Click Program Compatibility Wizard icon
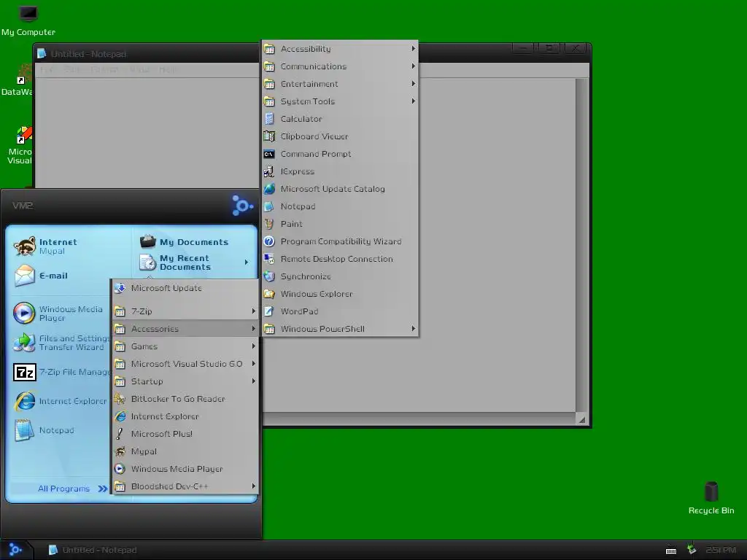The image size is (747, 560). 269,241
